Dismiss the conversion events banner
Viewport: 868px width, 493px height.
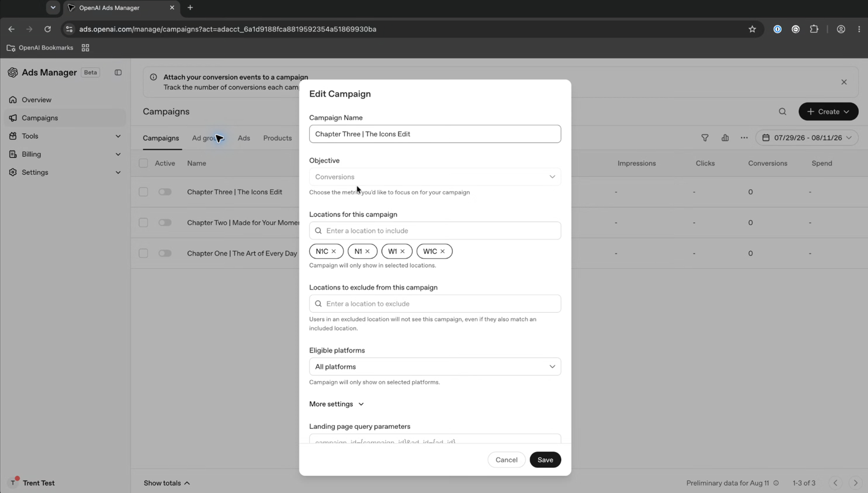click(x=844, y=82)
